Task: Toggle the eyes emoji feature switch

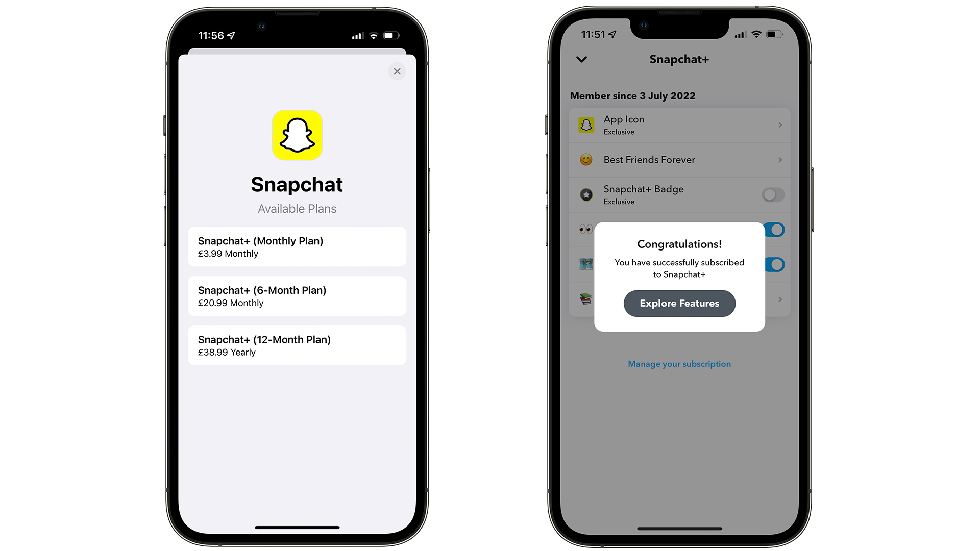Action: tap(773, 230)
